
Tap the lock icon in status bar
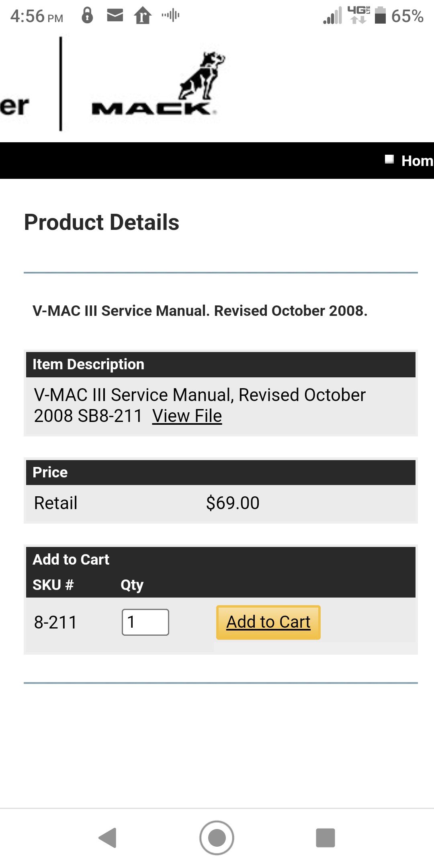point(87,15)
